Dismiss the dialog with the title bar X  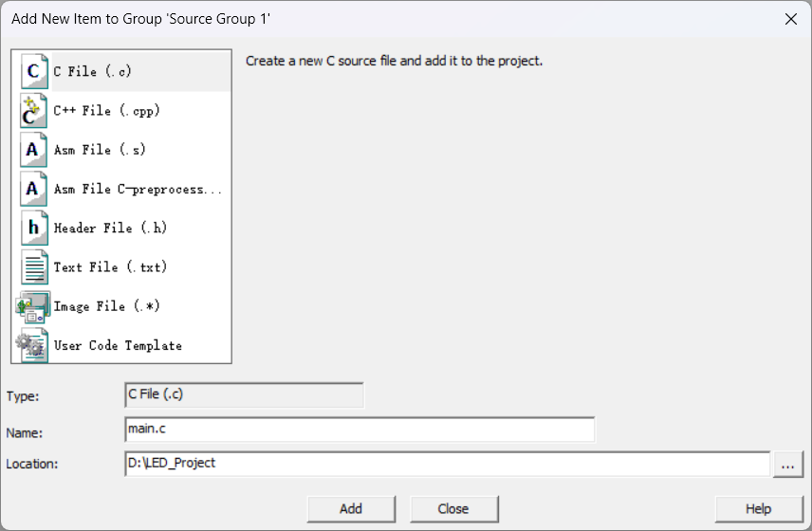[791, 19]
